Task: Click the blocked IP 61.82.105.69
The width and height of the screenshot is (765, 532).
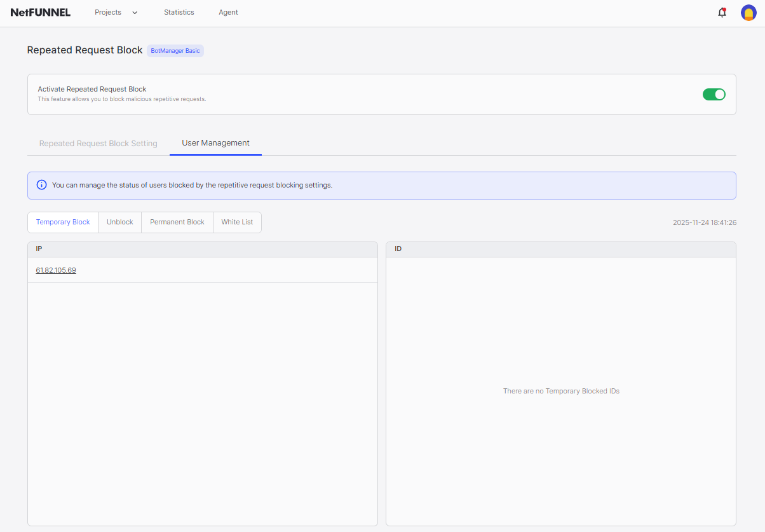Action: click(x=56, y=270)
